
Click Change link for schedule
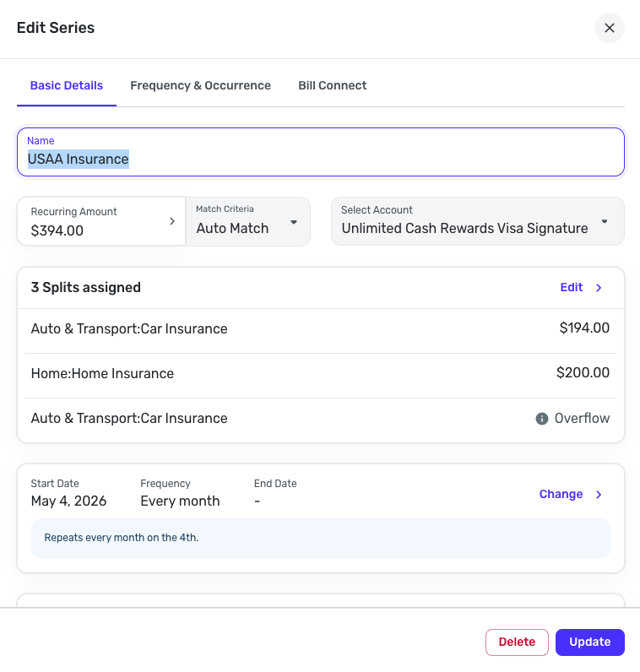point(561,495)
